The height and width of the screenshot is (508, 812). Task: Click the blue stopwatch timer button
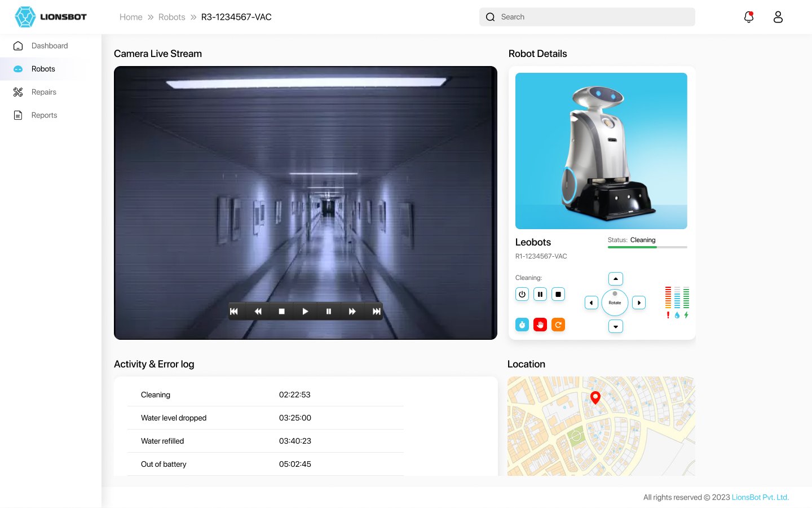click(x=522, y=325)
